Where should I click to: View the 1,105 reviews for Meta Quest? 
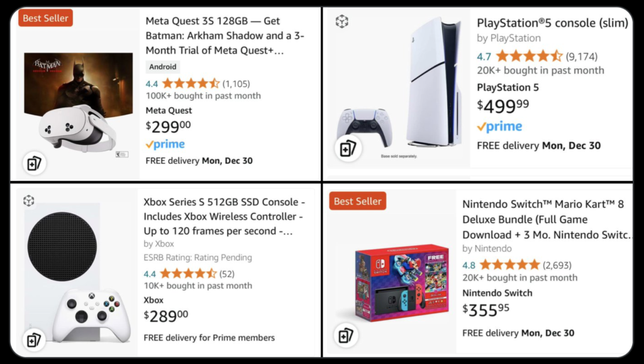[236, 83]
